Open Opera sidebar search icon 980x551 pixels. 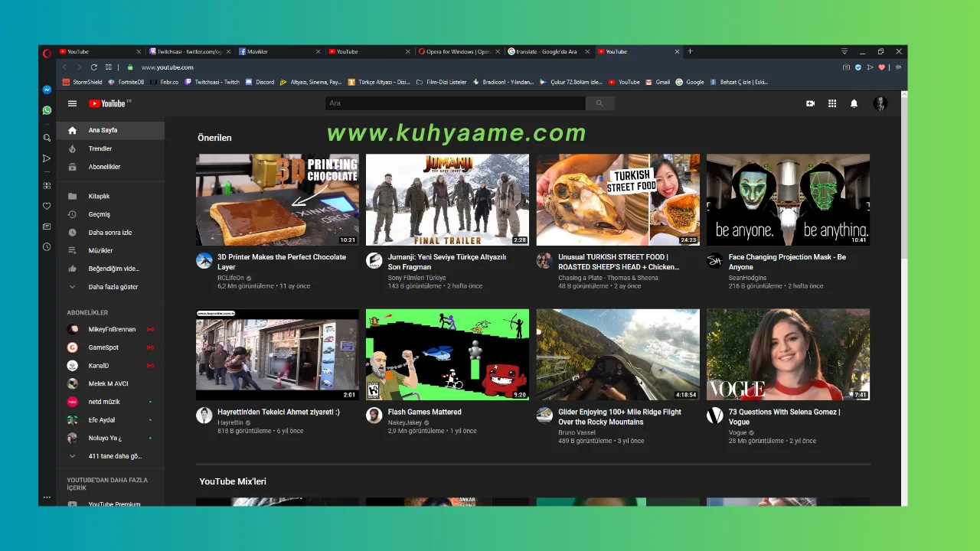(47, 138)
